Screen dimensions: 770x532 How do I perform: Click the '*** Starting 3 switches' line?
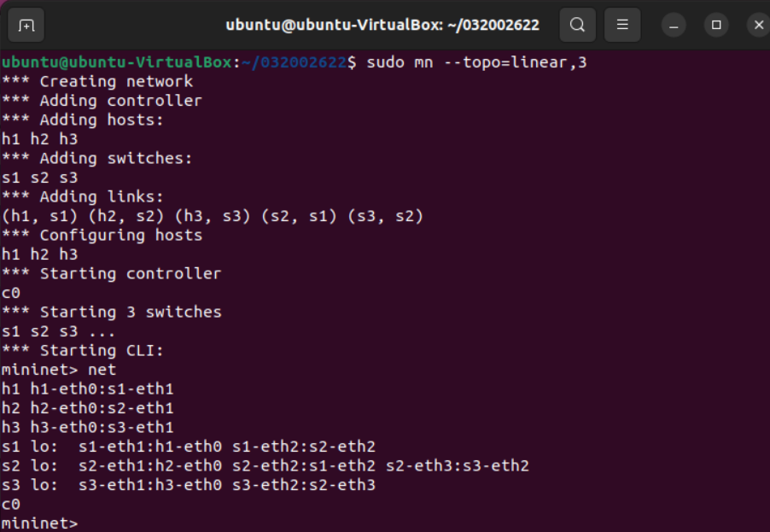[112, 312]
